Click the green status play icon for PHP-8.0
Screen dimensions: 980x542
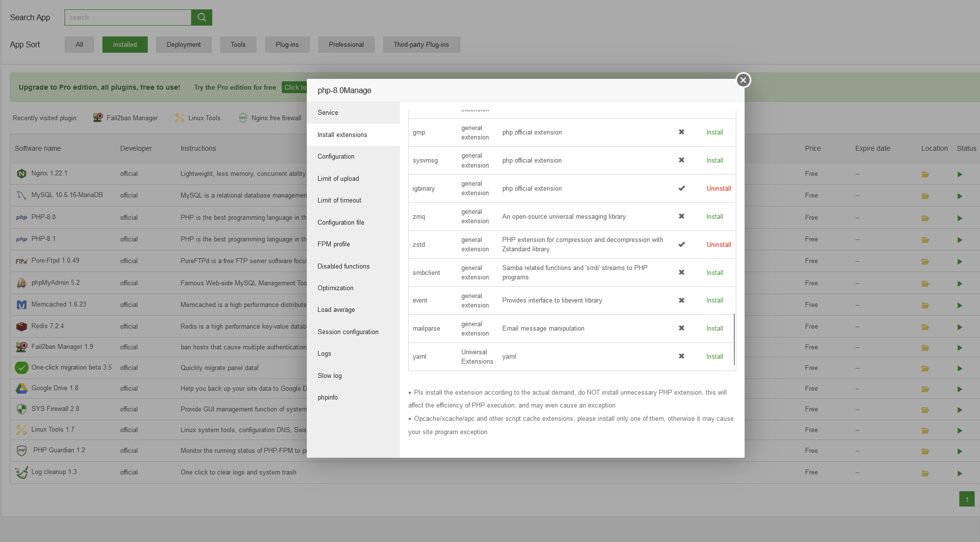(x=959, y=218)
